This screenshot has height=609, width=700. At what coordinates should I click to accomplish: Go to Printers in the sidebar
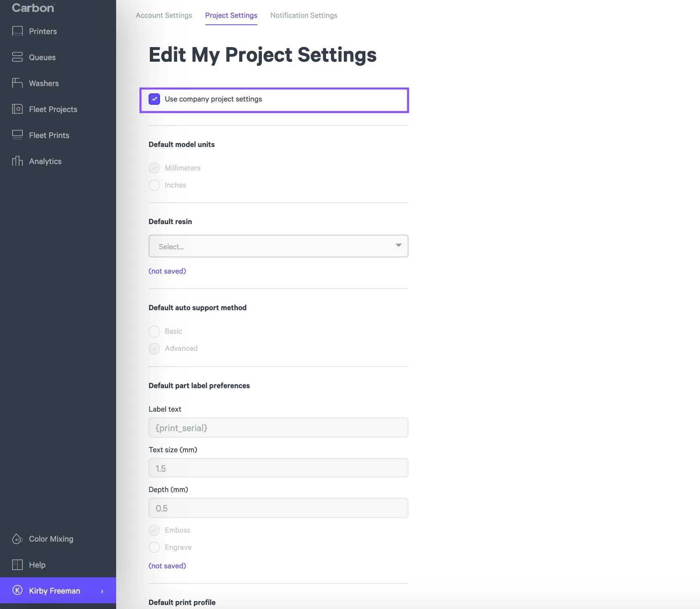(43, 31)
